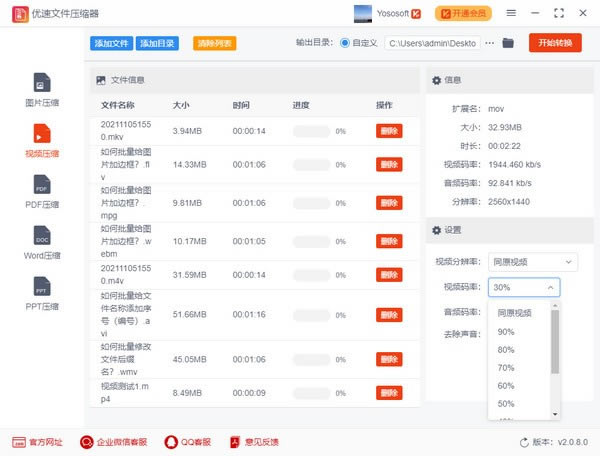The width and height of the screenshot is (600, 456).
Task: Click 开始转换 start conversion button
Action: 555,42
